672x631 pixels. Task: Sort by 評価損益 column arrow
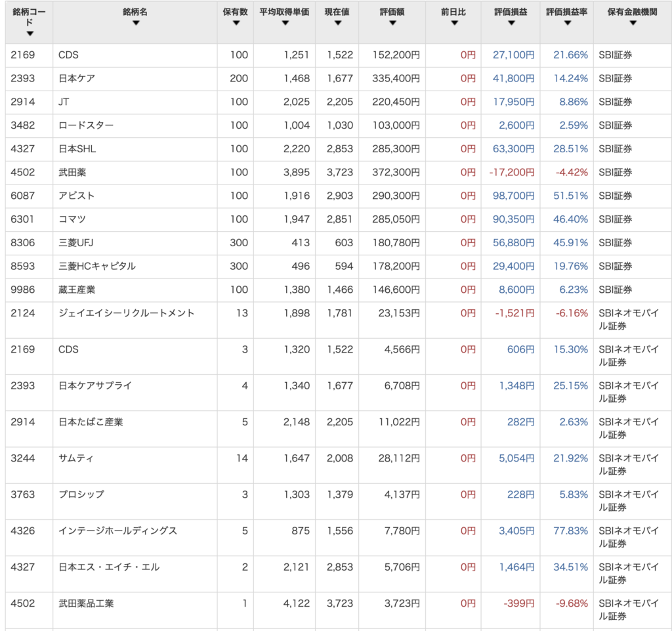(x=511, y=23)
